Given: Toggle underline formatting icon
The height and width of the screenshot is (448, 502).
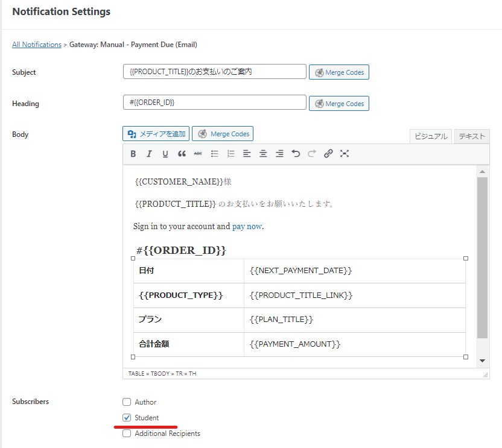Looking at the screenshot, I should pos(165,154).
